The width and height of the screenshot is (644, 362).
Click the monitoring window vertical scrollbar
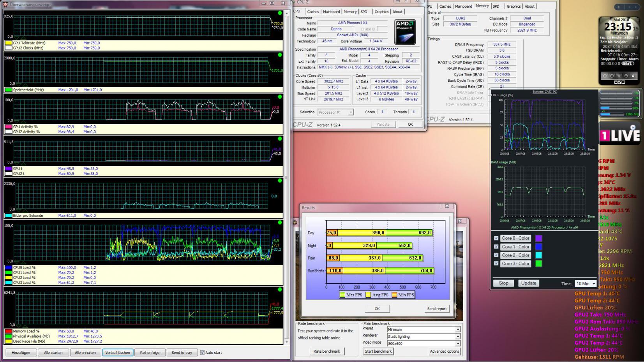point(287,177)
